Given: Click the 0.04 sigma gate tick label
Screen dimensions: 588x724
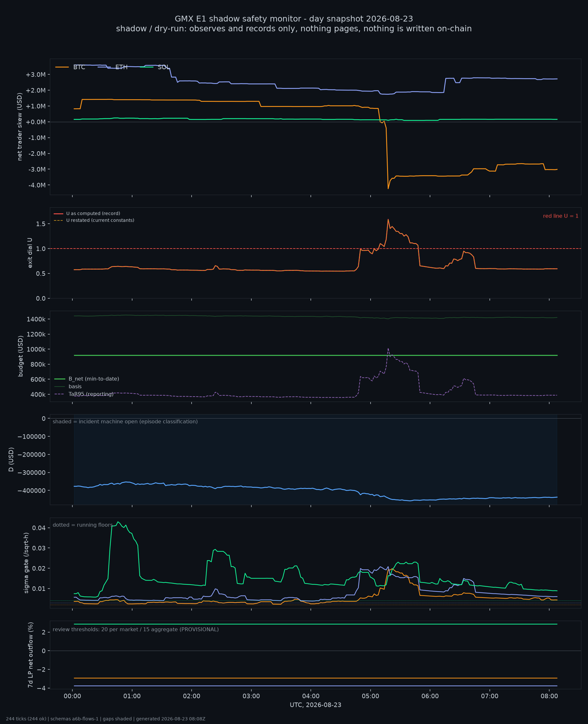Looking at the screenshot, I should [x=39, y=528].
